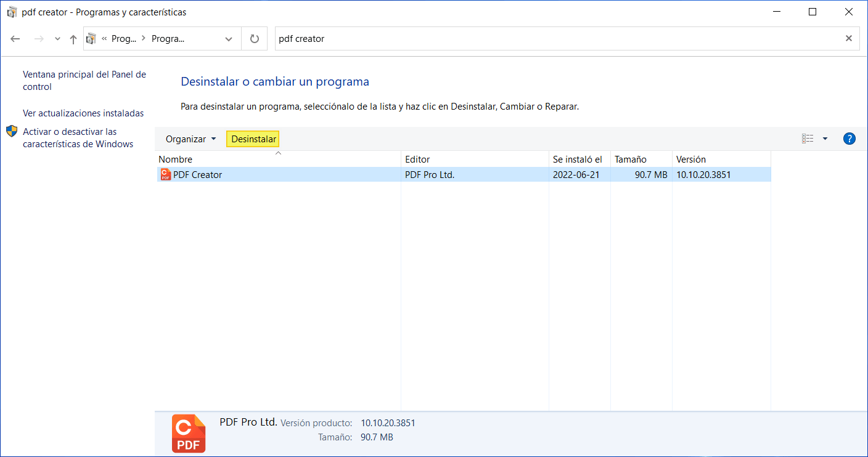Sort by the Nombre column header
This screenshot has height=457, width=868.
(x=175, y=159)
